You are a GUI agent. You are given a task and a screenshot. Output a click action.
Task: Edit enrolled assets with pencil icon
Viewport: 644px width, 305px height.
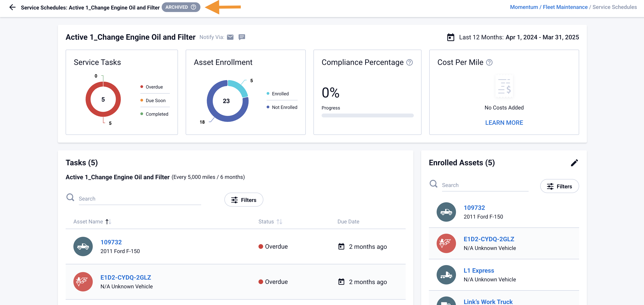574,163
